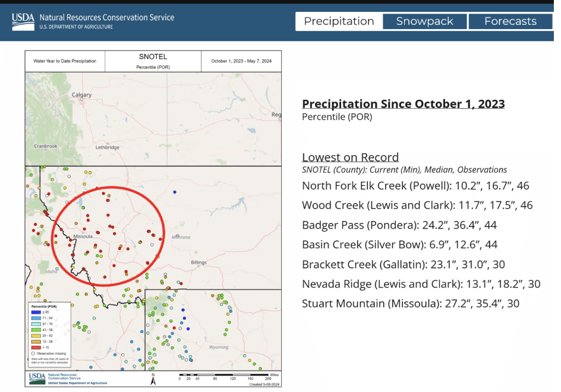Screen dimensions: 561x392
Task: Click the miles scale bar under the map
Action: [x=228, y=377]
